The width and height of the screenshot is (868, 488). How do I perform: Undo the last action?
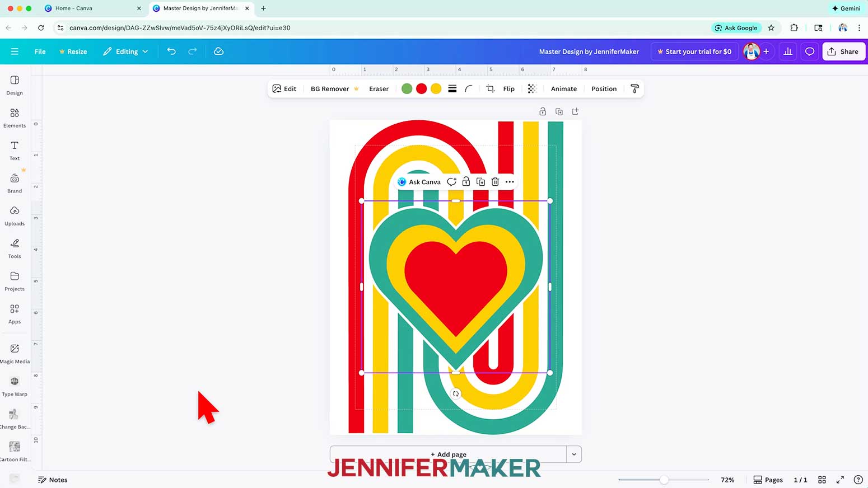[171, 51]
